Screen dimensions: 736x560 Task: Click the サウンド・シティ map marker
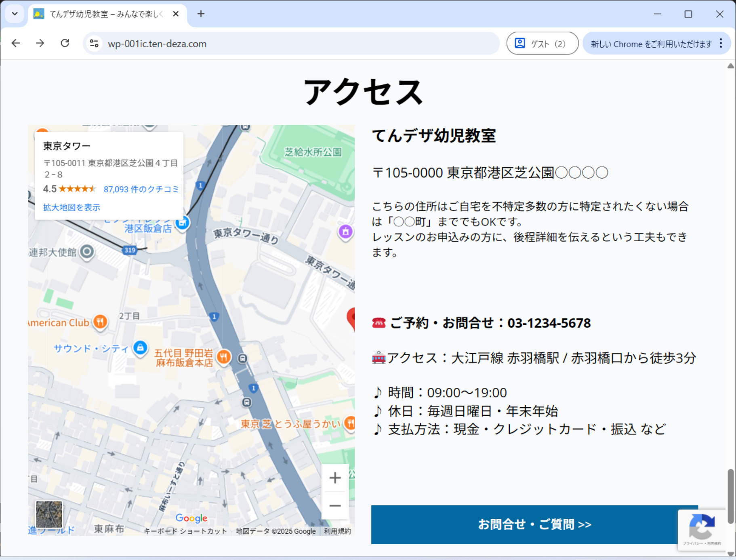tap(140, 347)
